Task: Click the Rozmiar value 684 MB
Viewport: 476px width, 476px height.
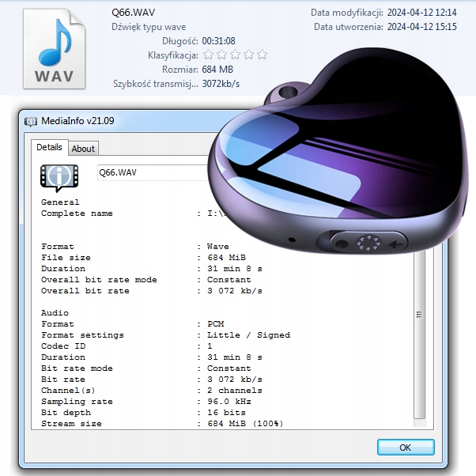Action: 217,70
